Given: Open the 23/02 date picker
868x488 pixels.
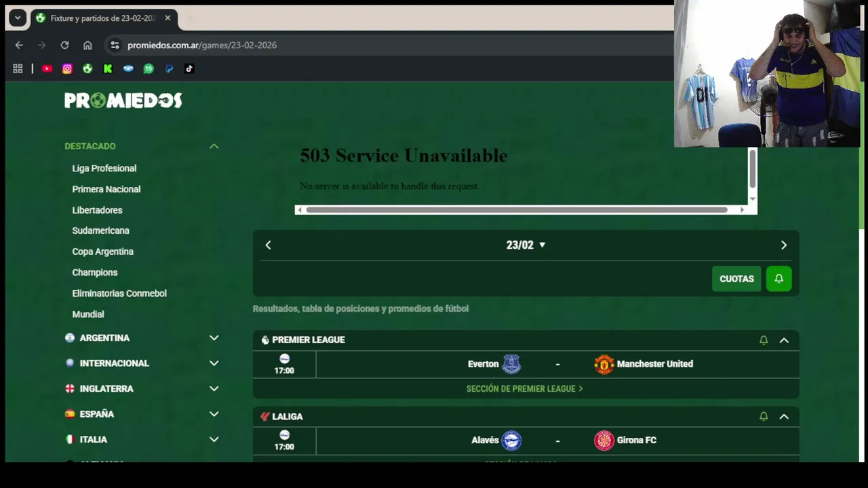Looking at the screenshot, I should [x=526, y=245].
